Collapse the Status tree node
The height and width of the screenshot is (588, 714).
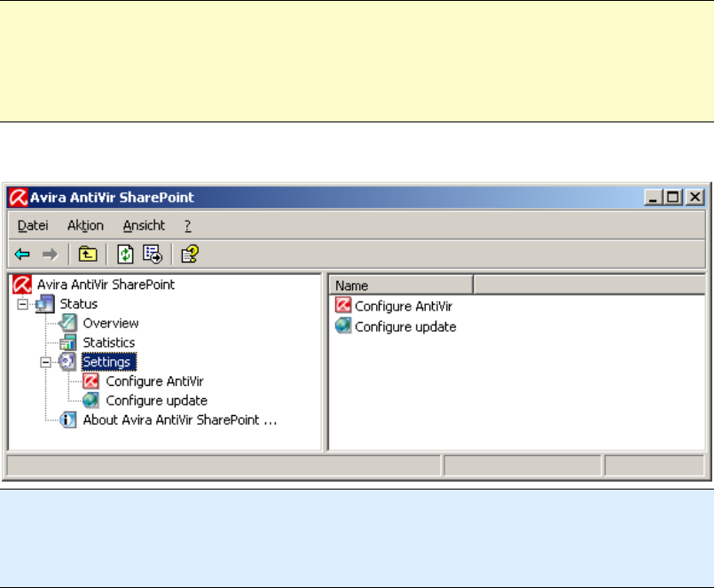[x=22, y=304]
